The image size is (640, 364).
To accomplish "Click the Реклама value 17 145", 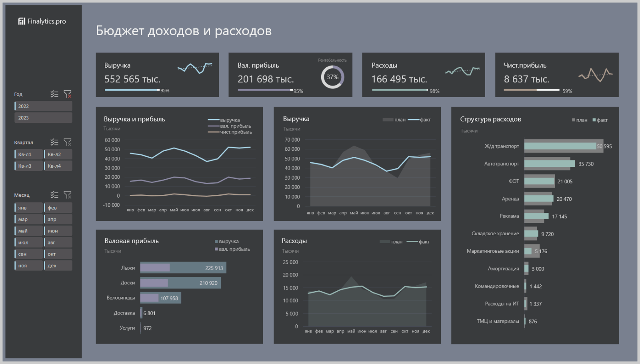I will pos(559,216).
